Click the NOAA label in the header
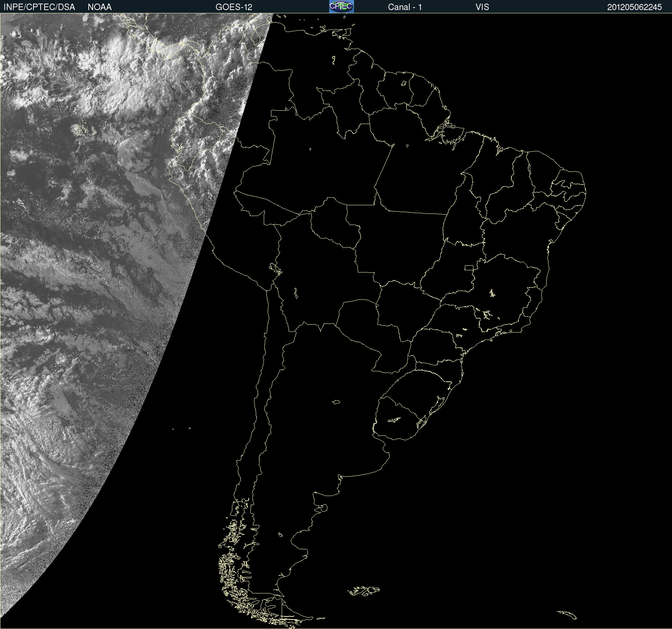672x629 pixels. point(100,7)
